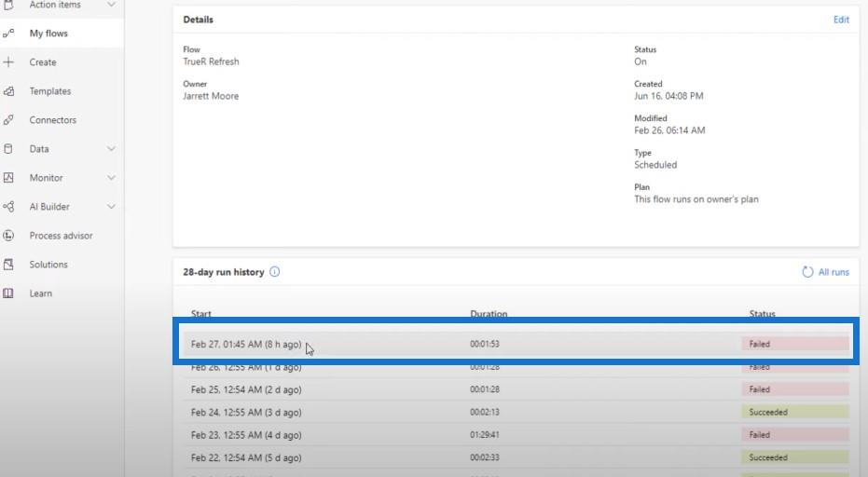Click the modified date Feb 26, 06:14 AM
The height and width of the screenshot is (477, 868).
click(x=669, y=130)
